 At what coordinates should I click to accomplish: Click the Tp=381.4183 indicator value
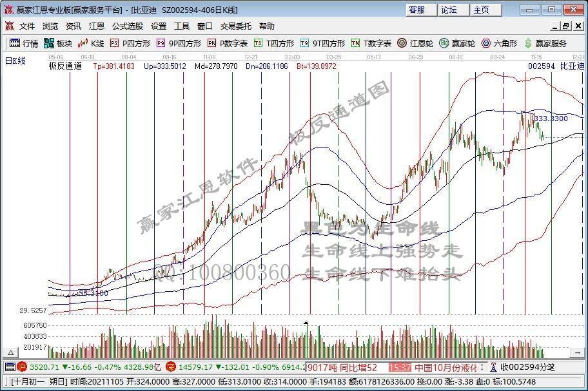(x=113, y=66)
